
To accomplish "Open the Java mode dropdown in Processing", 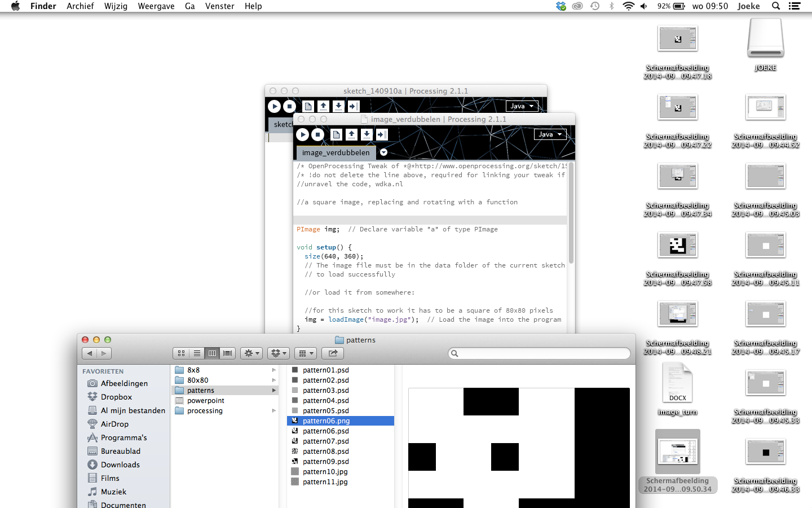I will click(x=550, y=134).
